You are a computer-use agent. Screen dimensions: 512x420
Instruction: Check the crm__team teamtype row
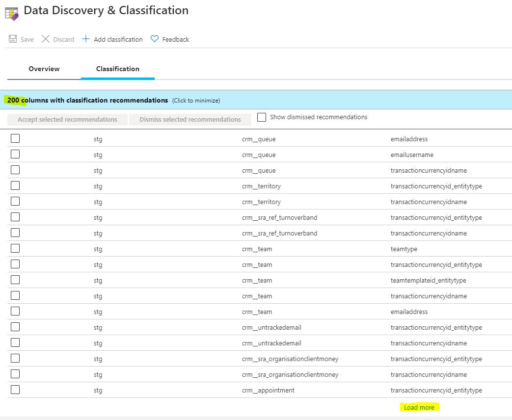(x=15, y=248)
